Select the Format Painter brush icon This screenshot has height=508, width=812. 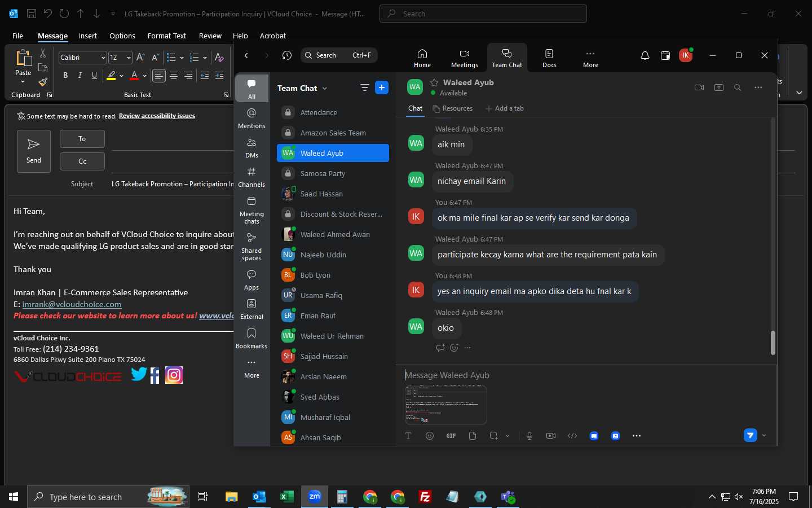(x=43, y=82)
